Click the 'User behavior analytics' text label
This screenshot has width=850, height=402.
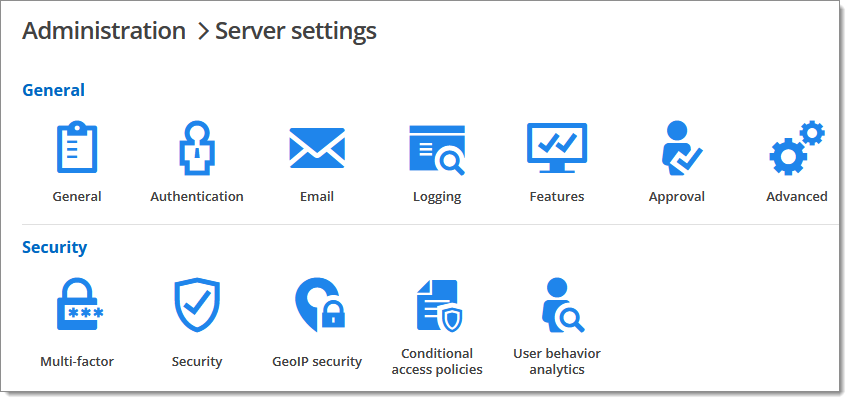(x=557, y=362)
